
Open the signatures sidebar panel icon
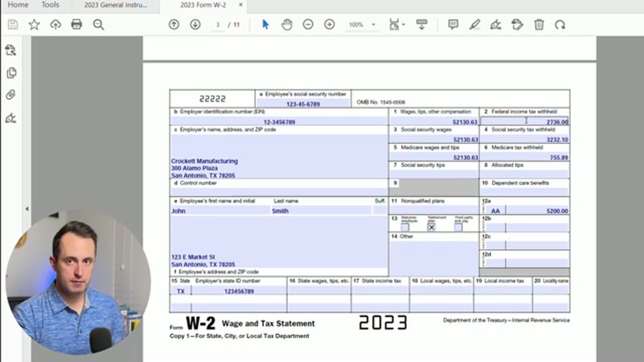11,119
